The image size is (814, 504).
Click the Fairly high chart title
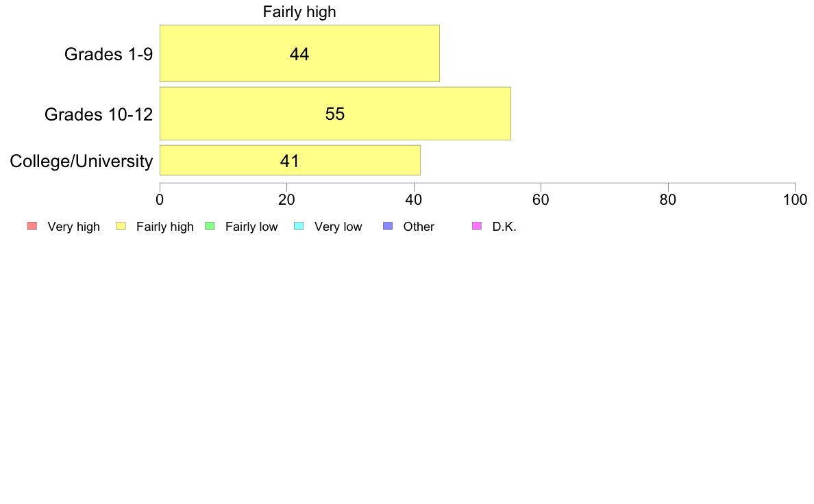click(x=299, y=12)
